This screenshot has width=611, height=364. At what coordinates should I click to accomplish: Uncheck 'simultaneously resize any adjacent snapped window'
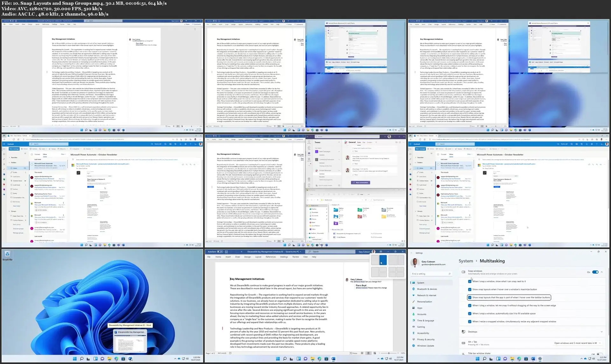pyautogui.click(x=470, y=322)
